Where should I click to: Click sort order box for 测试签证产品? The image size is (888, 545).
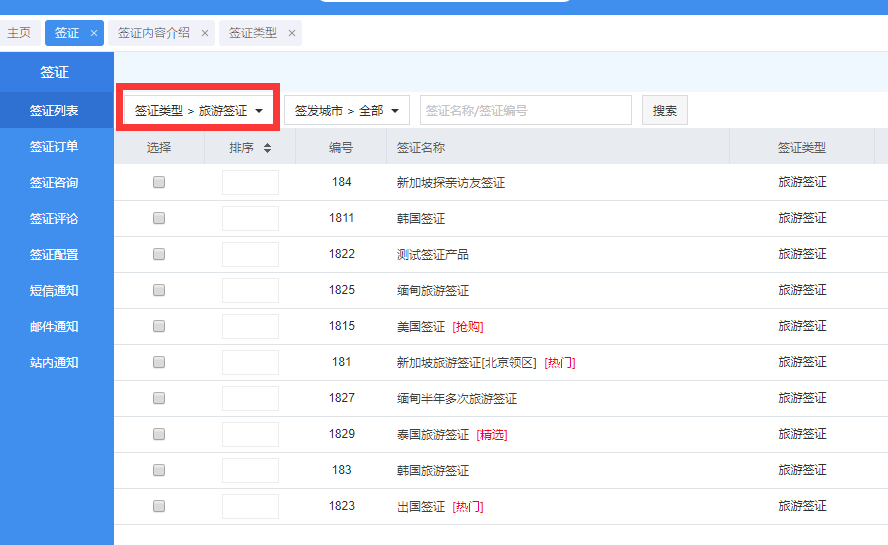(x=250, y=255)
